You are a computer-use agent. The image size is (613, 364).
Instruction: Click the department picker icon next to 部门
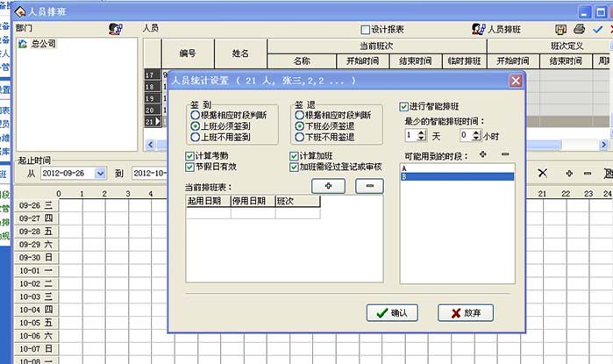116,29
